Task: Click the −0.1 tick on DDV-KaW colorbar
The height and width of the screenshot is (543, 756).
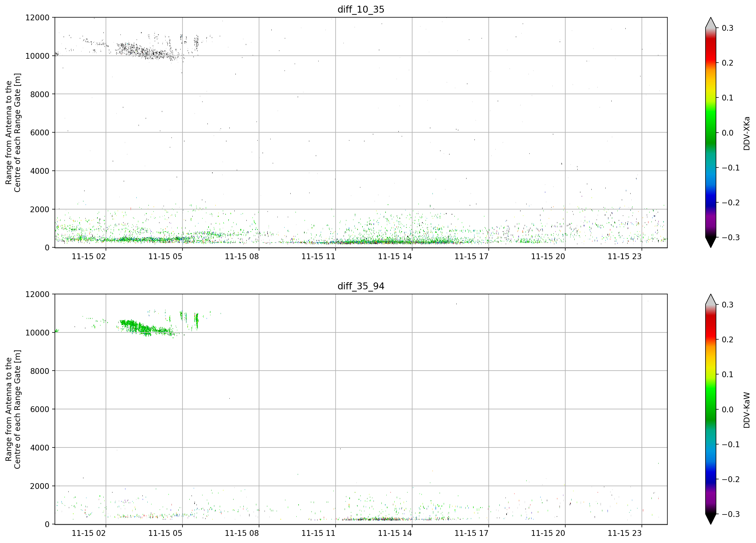Action: point(731,445)
